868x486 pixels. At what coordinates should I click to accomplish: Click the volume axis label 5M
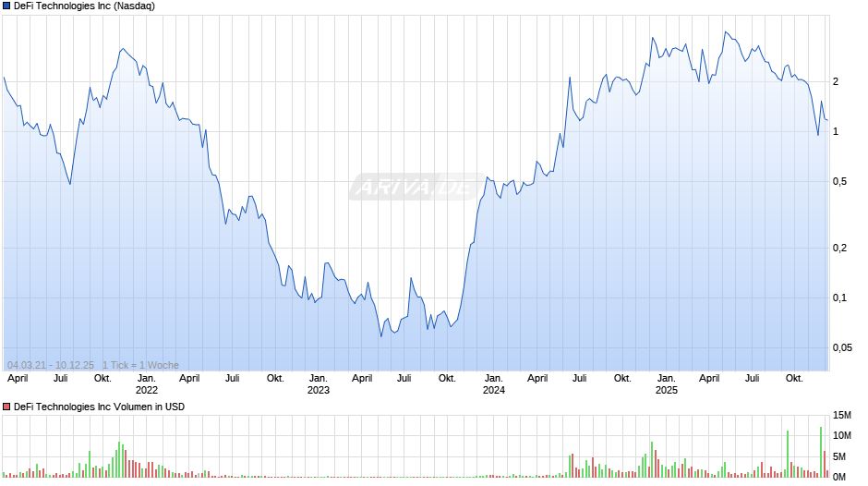pyautogui.click(x=839, y=456)
